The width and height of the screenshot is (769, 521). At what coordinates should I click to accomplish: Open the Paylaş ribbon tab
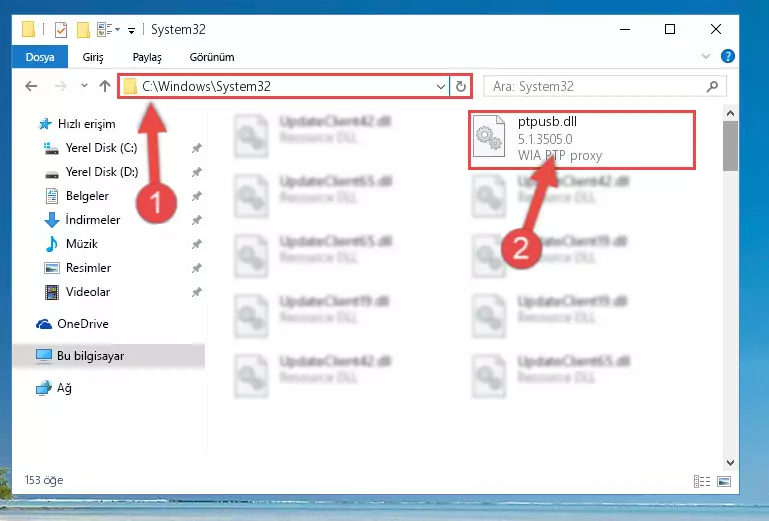pyautogui.click(x=147, y=57)
